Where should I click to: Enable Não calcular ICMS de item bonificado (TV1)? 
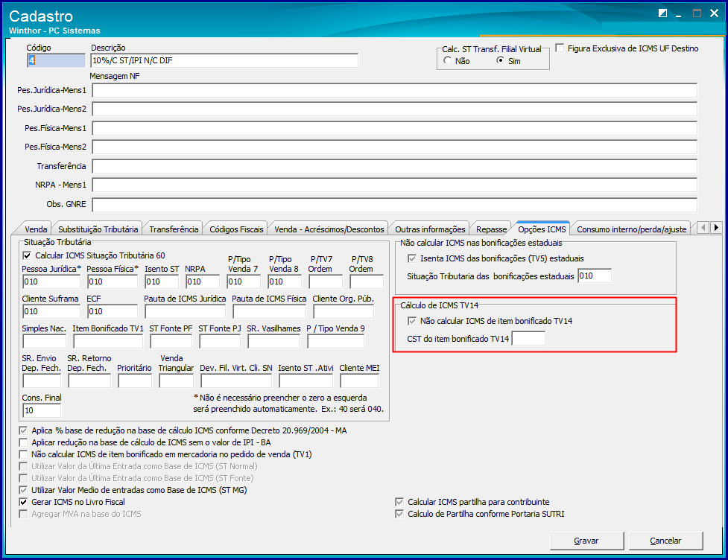(x=23, y=454)
